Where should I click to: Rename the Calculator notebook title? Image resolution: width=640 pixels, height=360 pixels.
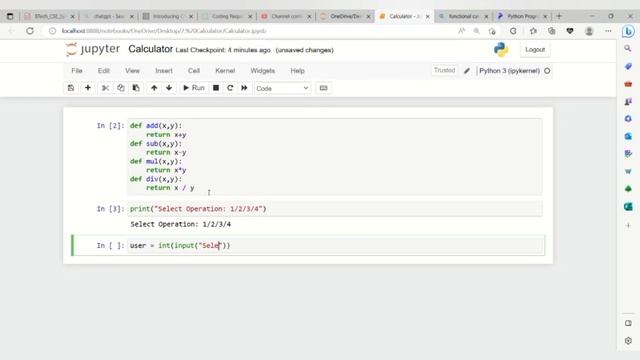[x=150, y=49]
